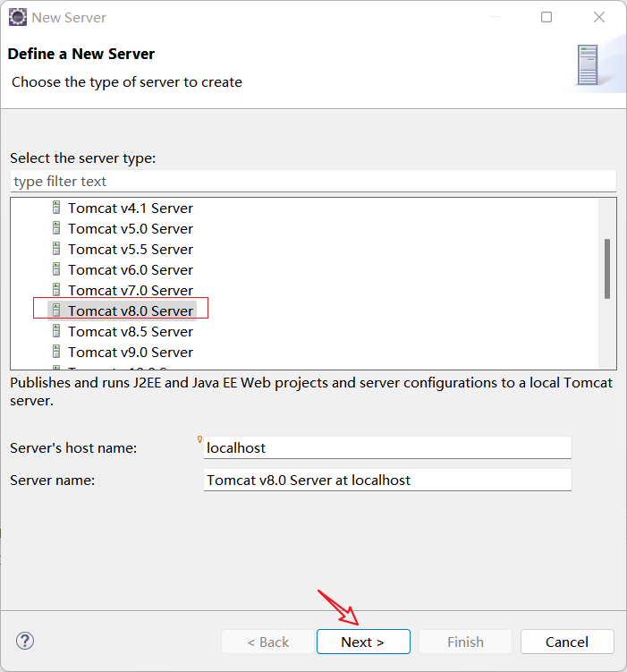The width and height of the screenshot is (627, 672).
Task: Click the content assist lightbulb on host name
Action: [x=199, y=438]
